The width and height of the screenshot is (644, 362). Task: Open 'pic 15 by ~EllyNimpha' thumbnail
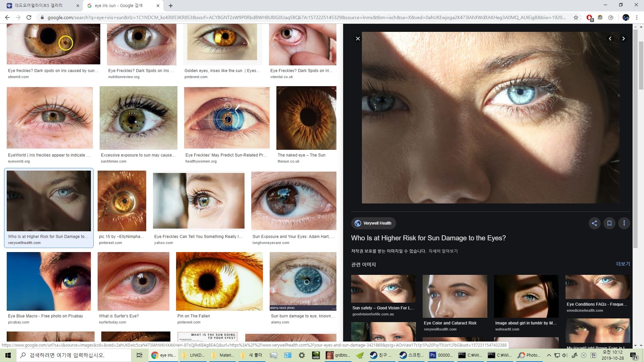[x=122, y=201]
